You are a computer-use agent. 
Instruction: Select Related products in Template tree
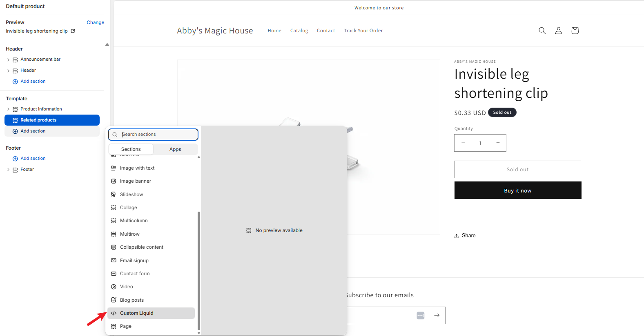pyautogui.click(x=52, y=120)
